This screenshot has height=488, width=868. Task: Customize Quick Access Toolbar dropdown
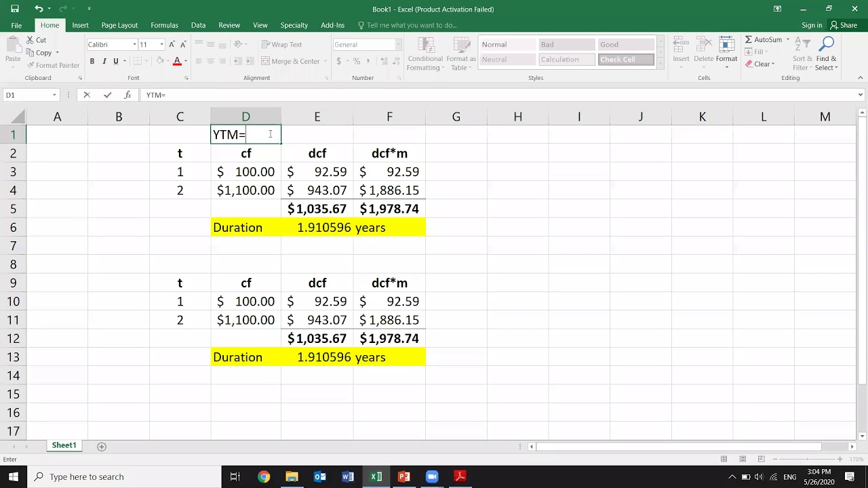click(89, 9)
